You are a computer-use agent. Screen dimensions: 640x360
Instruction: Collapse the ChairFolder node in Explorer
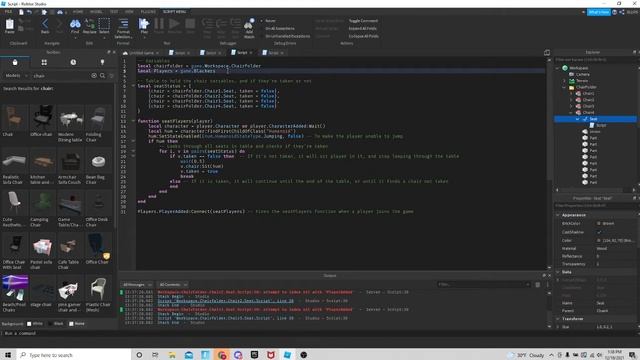pos(564,87)
